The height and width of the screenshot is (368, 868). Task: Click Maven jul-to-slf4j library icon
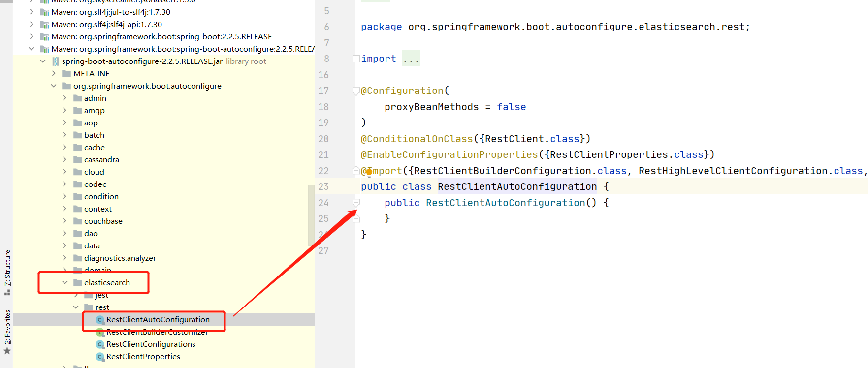tap(44, 12)
